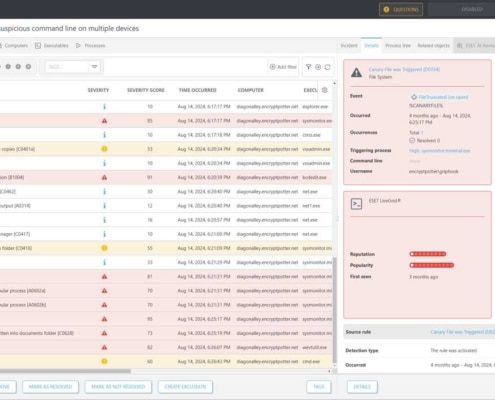
Task: Click the Computers tab label
Action: tap(16, 46)
